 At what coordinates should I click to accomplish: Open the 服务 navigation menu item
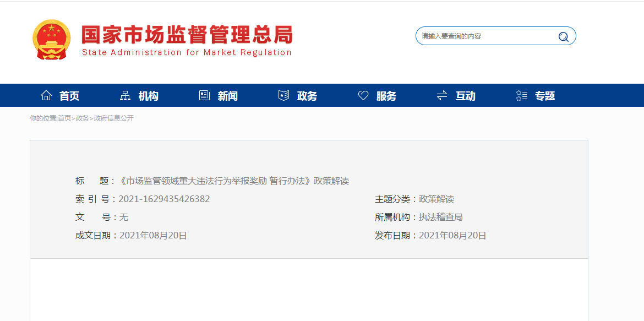pyautogui.click(x=386, y=96)
